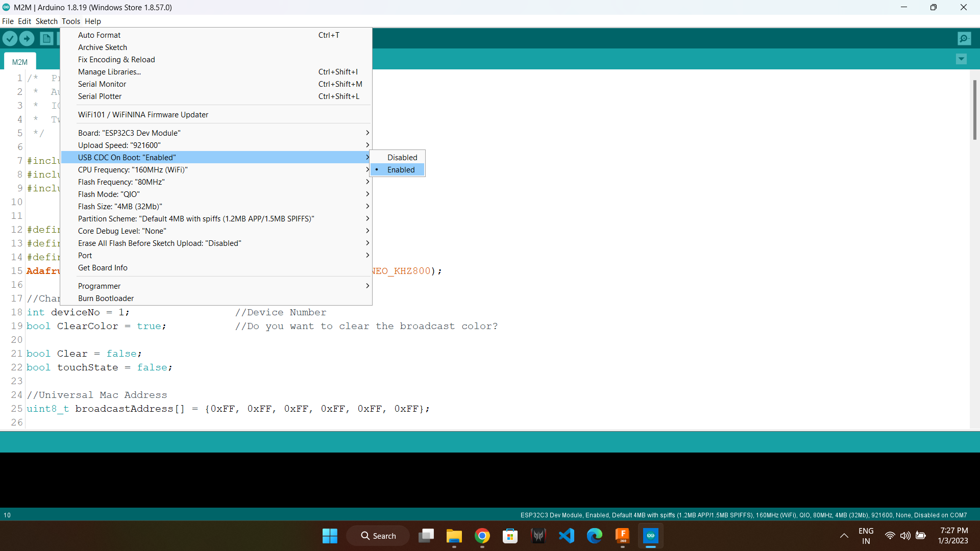The width and height of the screenshot is (980, 551).
Task: Click Burn Bootloader
Action: click(x=105, y=298)
